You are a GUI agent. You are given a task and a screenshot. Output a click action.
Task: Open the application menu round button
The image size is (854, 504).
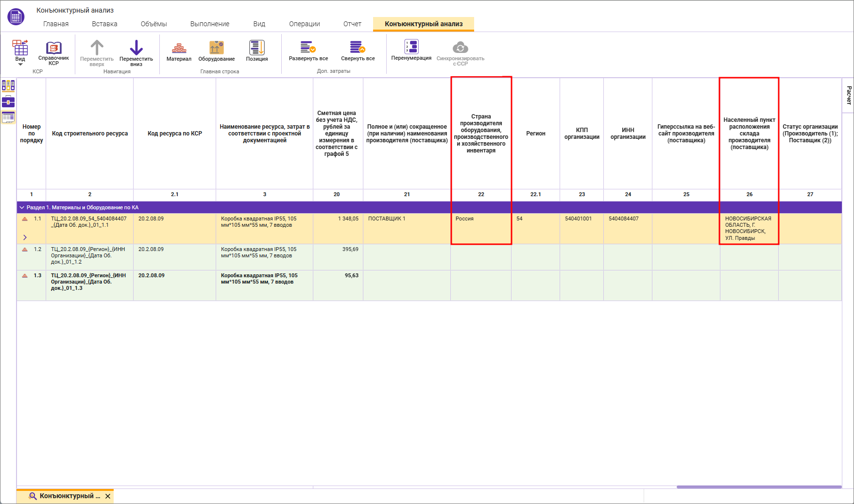pyautogui.click(x=16, y=17)
